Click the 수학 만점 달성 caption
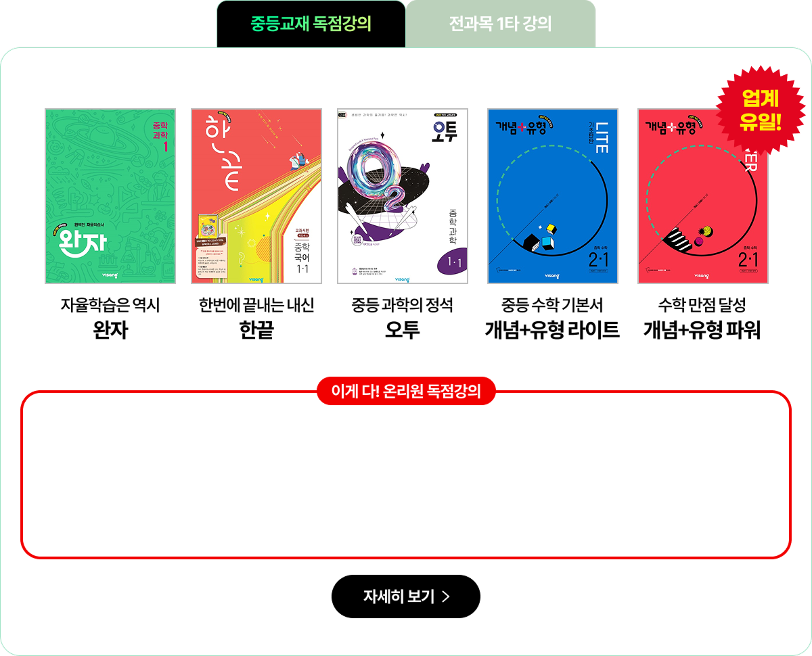The image size is (812, 656). point(702,305)
